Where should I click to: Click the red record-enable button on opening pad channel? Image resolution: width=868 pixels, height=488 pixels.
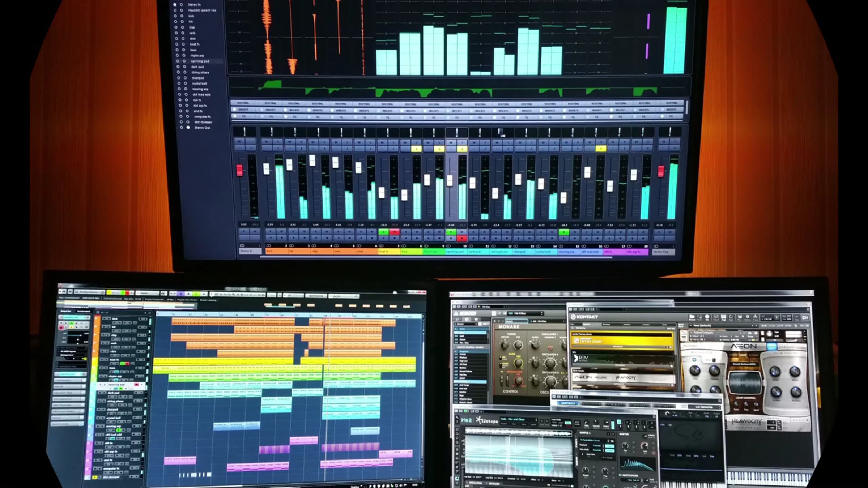click(x=461, y=238)
